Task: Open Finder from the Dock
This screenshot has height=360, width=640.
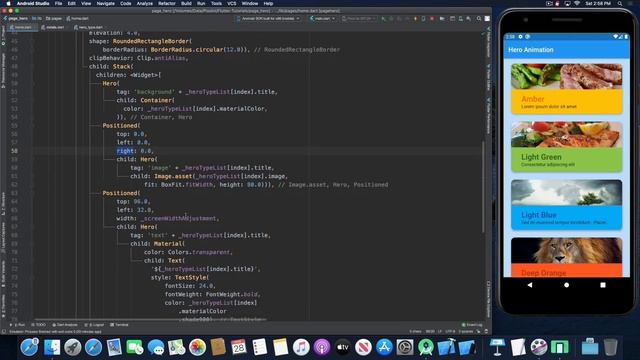Action: (x=52, y=347)
